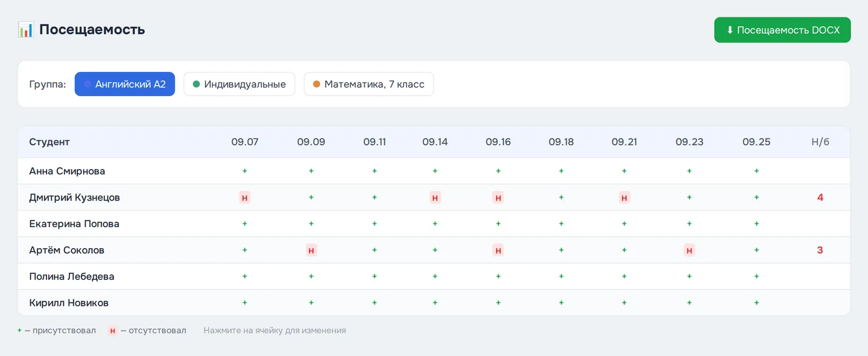Change Полина Лебедева attendance on 09.16
Screen dimensions: 868x356
(498, 277)
